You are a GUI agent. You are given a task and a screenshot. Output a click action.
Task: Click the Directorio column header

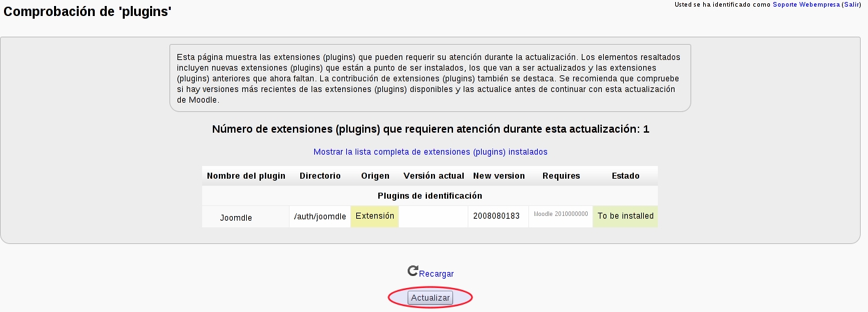pos(320,176)
